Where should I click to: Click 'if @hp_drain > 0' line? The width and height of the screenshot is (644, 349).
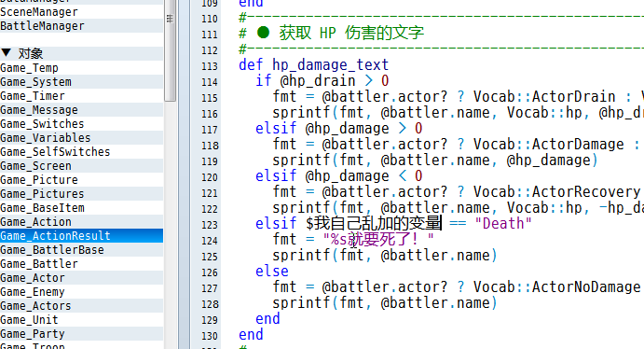pyautogui.click(x=322, y=80)
